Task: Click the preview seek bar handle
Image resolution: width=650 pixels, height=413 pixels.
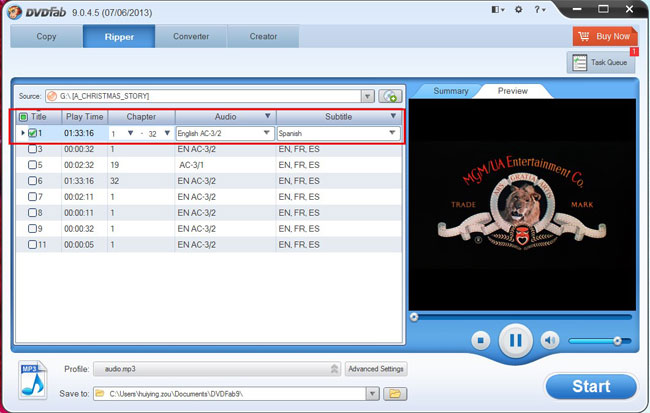Action: pos(414,317)
